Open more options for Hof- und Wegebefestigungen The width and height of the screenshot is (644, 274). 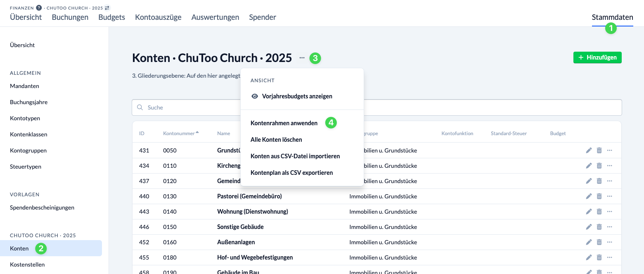[610, 257]
